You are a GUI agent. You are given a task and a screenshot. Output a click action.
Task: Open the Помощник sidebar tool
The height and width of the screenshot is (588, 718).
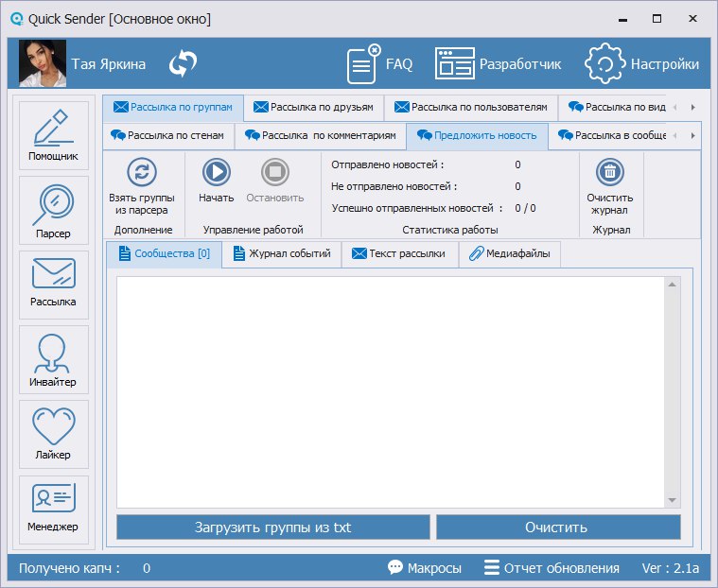pos(54,134)
